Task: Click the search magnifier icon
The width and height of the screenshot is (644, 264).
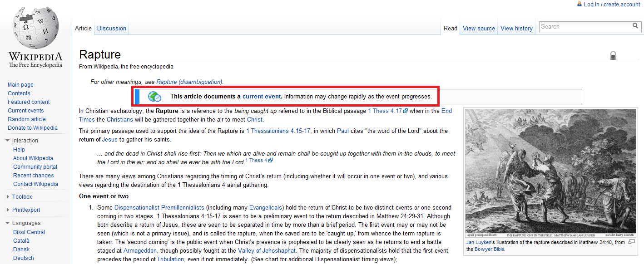Action: coord(635,26)
